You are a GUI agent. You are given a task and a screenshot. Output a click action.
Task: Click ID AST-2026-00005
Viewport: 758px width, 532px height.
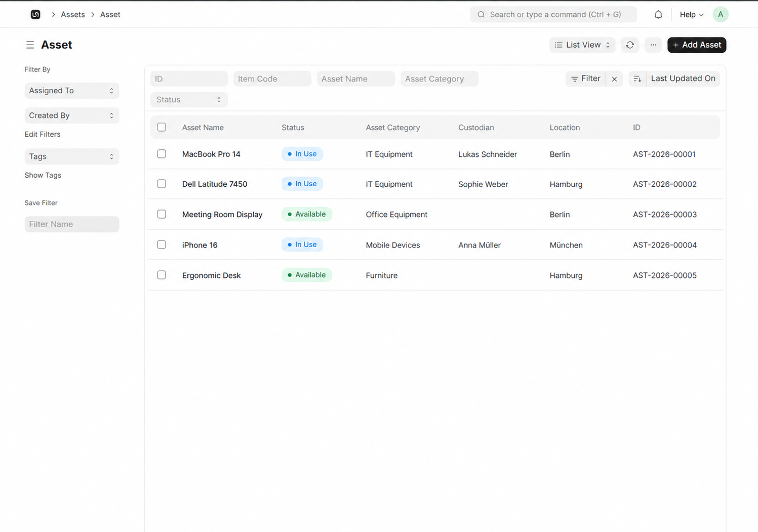(x=665, y=275)
